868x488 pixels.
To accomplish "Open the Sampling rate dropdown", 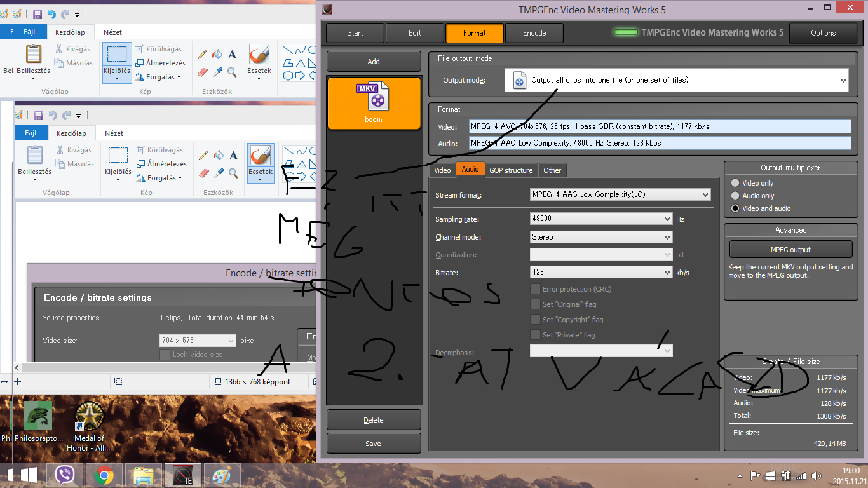I will tap(601, 219).
